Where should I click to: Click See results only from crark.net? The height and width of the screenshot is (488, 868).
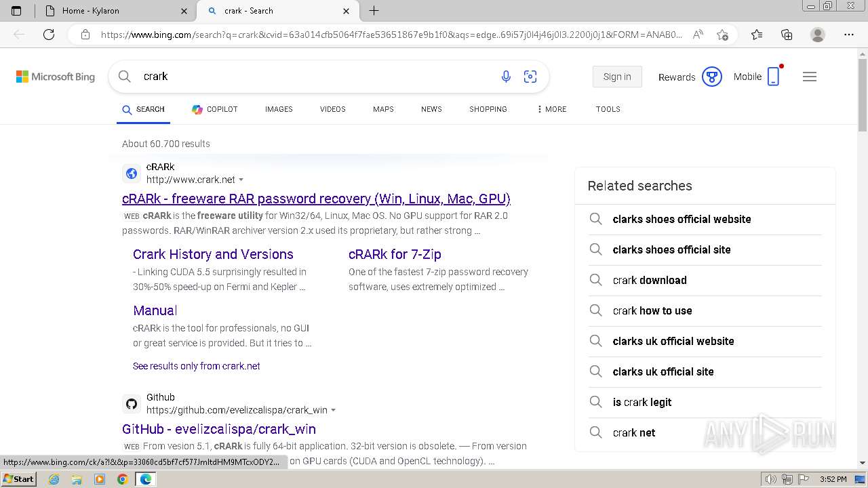197,366
